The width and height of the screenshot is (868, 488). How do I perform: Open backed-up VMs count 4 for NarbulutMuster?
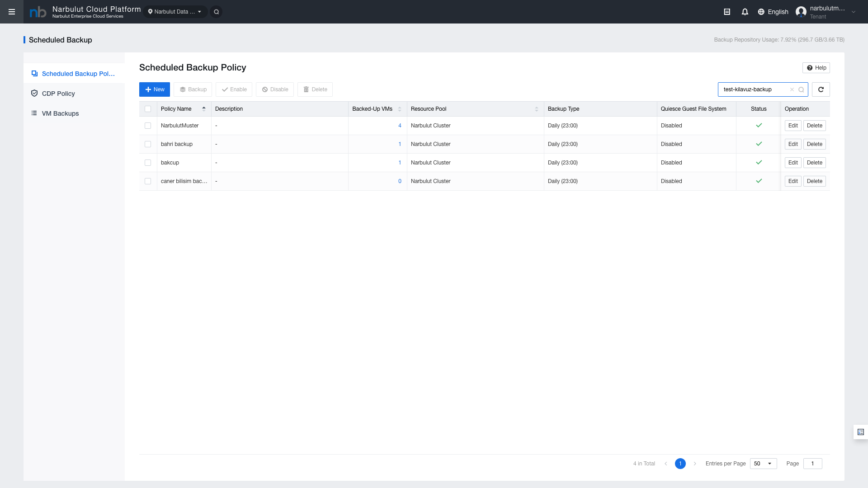tap(400, 126)
